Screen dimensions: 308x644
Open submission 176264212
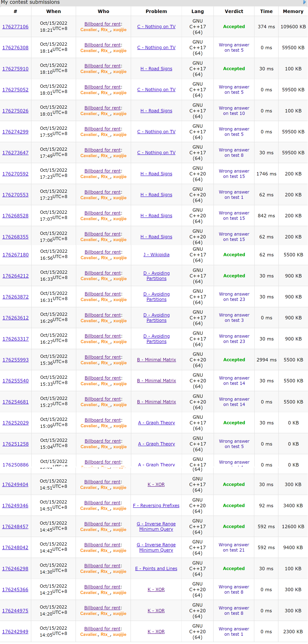[15, 276]
